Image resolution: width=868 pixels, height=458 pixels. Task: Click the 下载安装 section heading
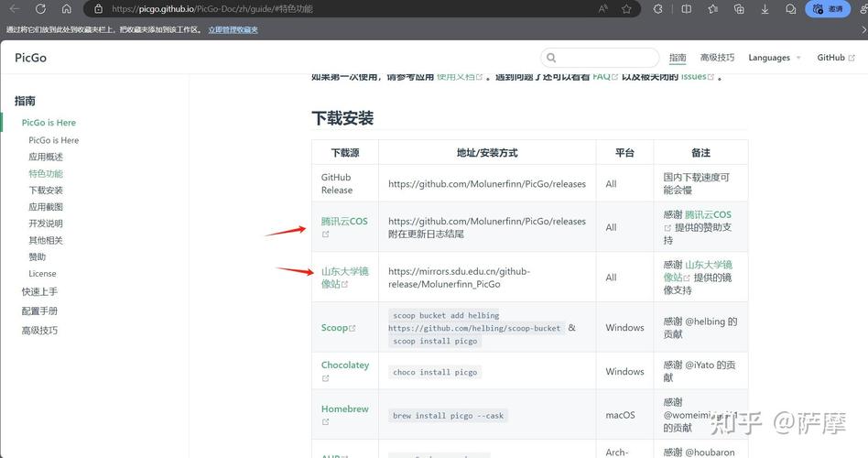click(x=342, y=118)
